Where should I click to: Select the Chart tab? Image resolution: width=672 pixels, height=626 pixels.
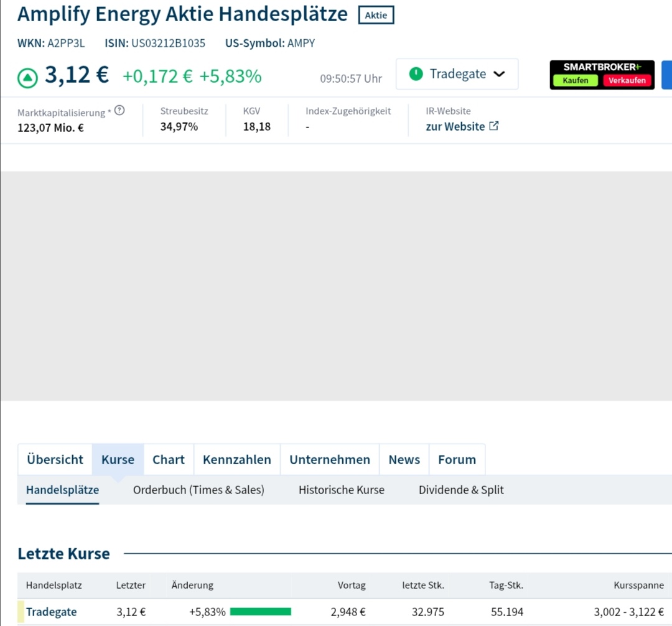(x=169, y=460)
